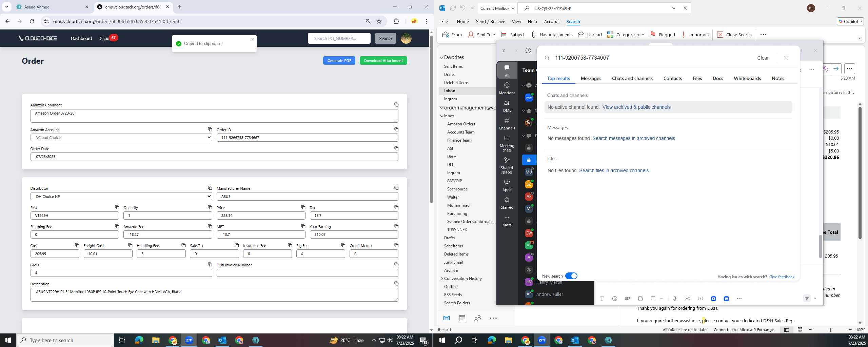The height and width of the screenshot is (347, 868).
Task: Open Outlook People view icon
Action: click(x=477, y=318)
